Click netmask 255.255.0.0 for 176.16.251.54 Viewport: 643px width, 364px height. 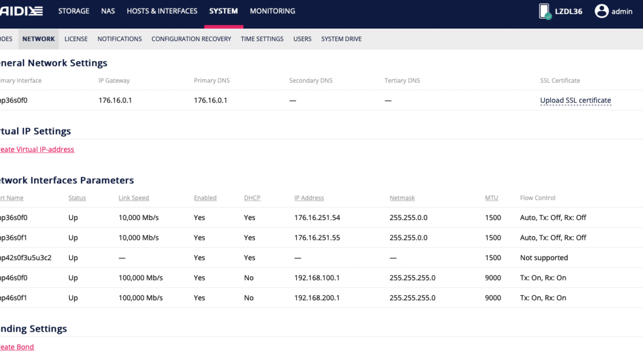pyautogui.click(x=408, y=217)
